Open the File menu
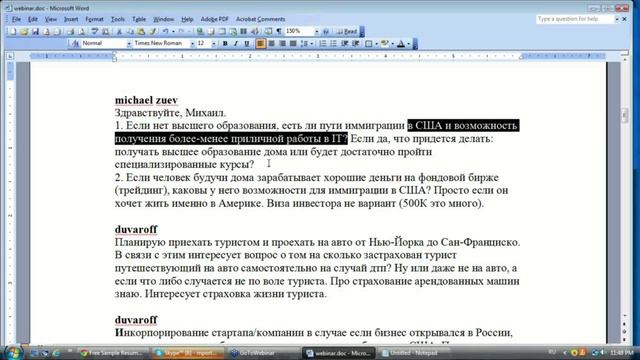Viewport: 640px width, 360px height. (16, 19)
